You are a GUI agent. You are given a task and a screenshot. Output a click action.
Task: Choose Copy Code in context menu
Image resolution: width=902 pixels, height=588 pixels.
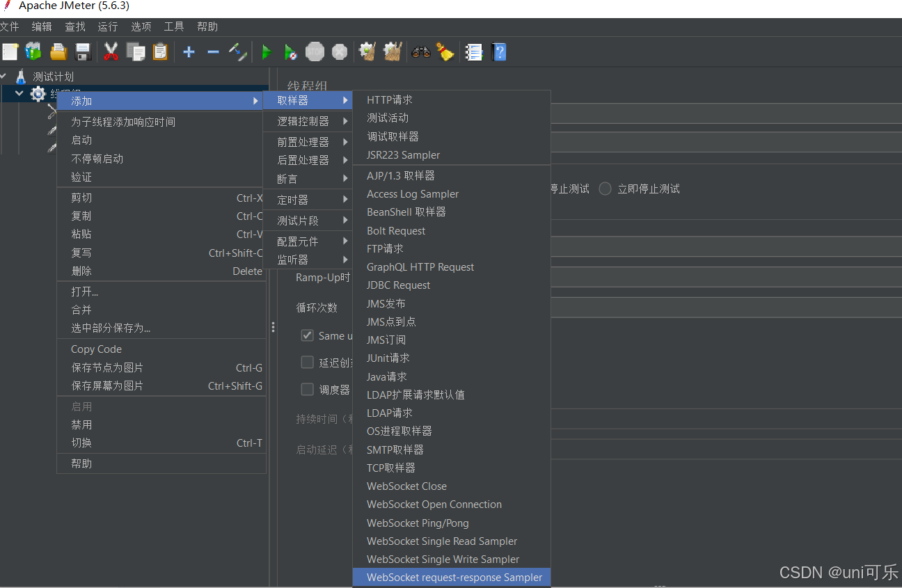point(161,349)
